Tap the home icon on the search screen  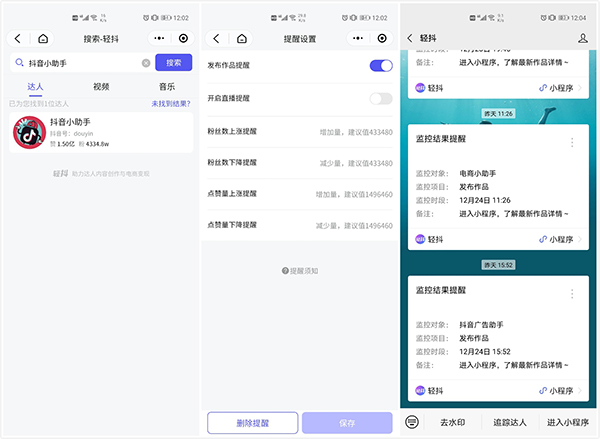(x=43, y=38)
